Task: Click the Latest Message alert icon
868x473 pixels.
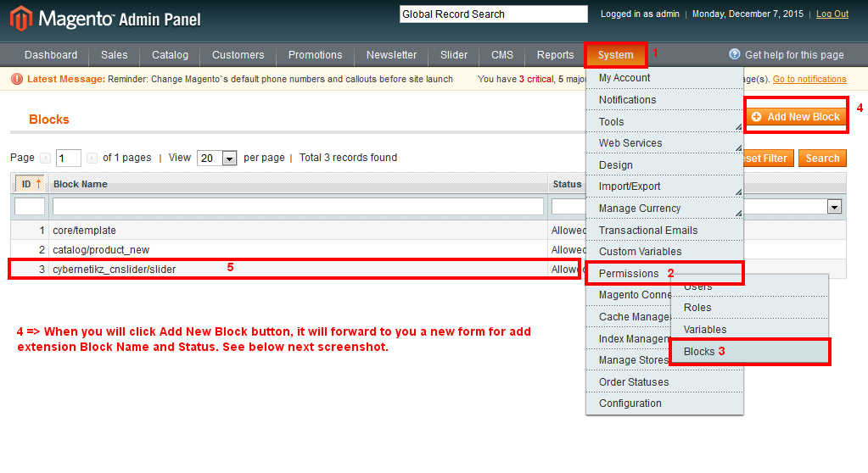Action: tap(17, 79)
